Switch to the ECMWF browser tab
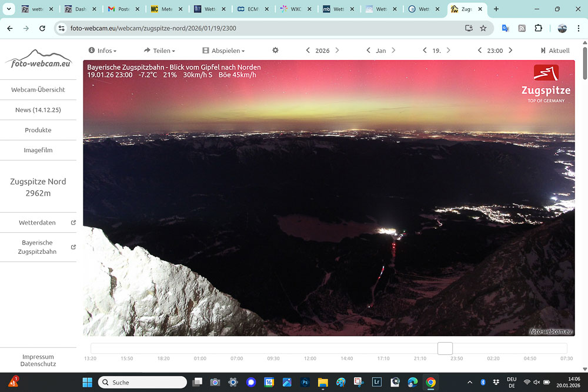The width and height of the screenshot is (588, 392). pyautogui.click(x=249, y=9)
